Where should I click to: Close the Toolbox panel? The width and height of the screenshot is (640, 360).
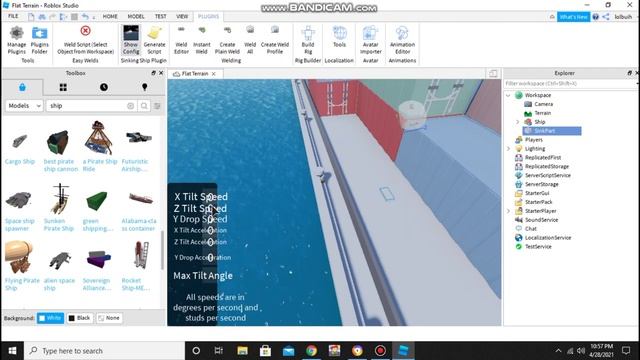tap(161, 73)
